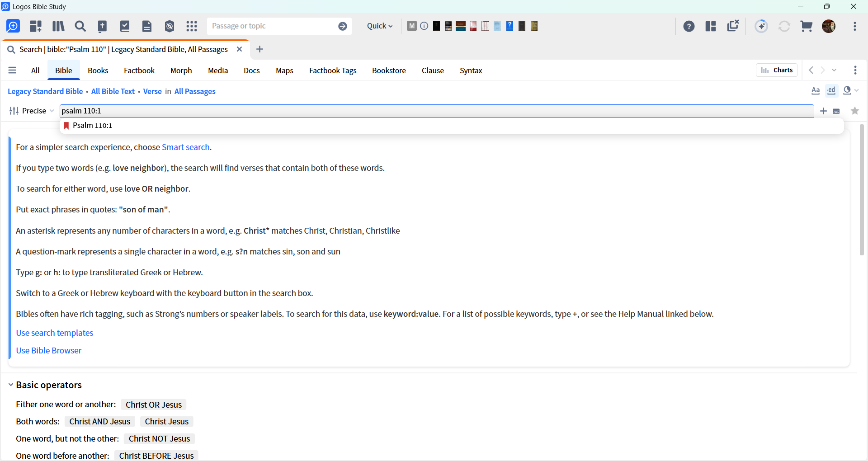Screen dimensions: 868x461
Task: Insert the Christ NOT Jesus example
Action: point(159,438)
